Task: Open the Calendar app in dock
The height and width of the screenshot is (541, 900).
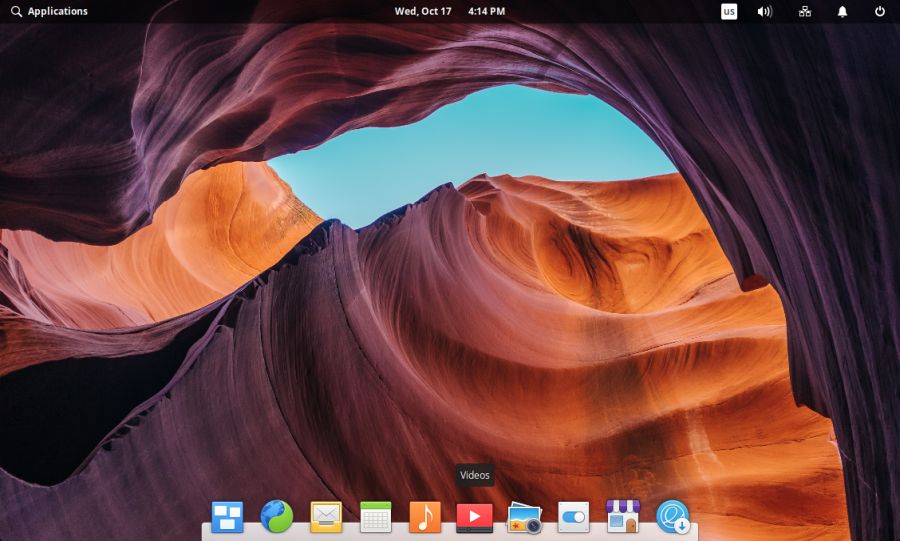Action: pyautogui.click(x=376, y=517)
